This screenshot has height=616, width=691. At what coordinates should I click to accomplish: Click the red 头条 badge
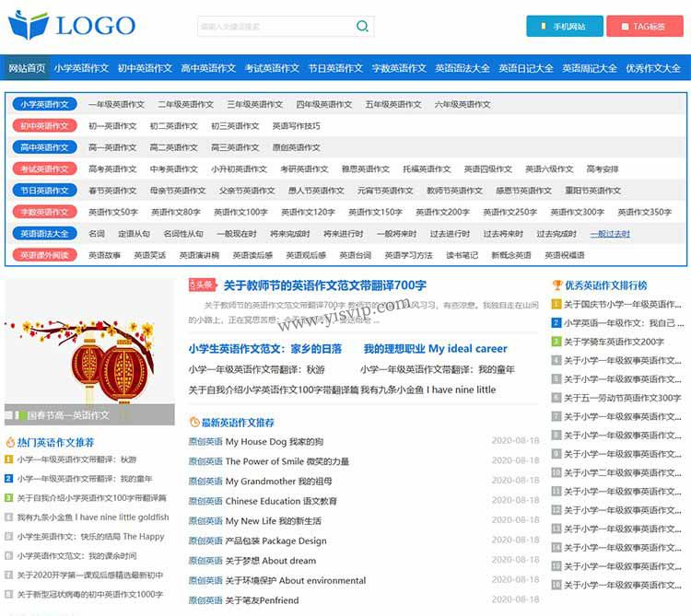(201, 285)
